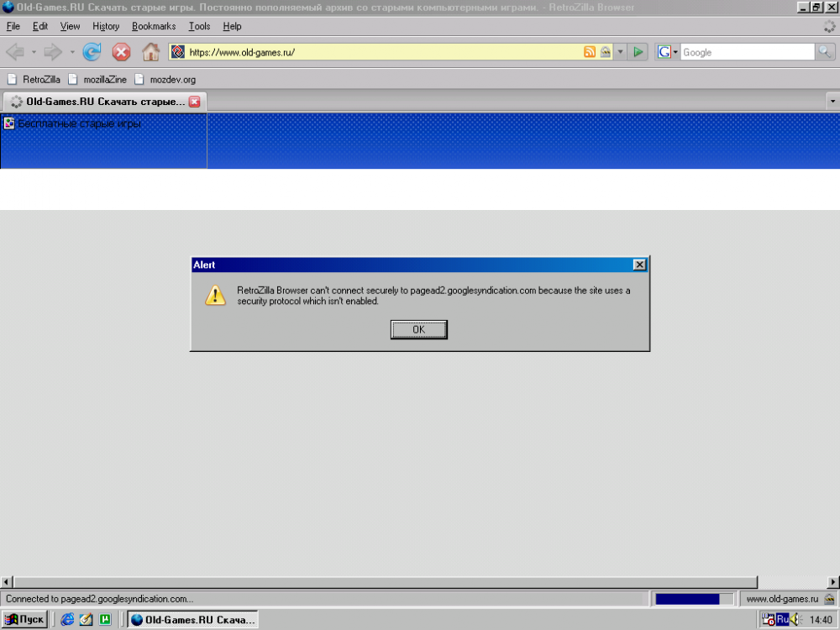This screenshot has height=630, width=840.
Task: Open the History menu
Action: (x=106, y=26)
